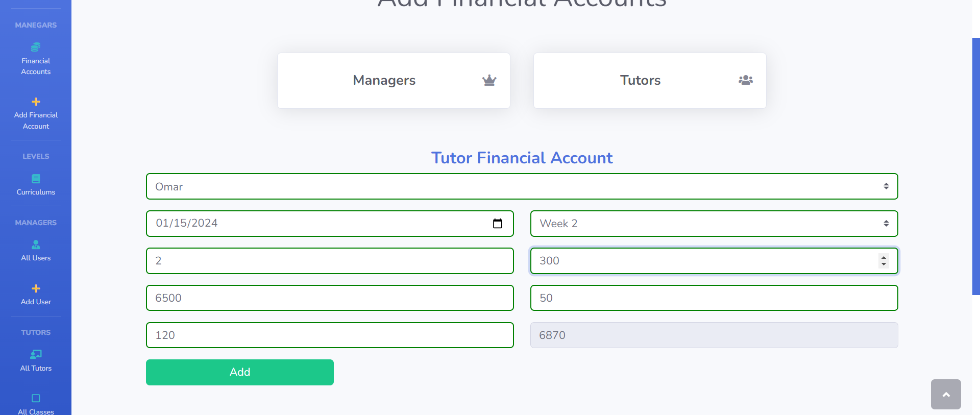Focus the 120 input field
The image size is (980, 415).
(x=330, y=335)
